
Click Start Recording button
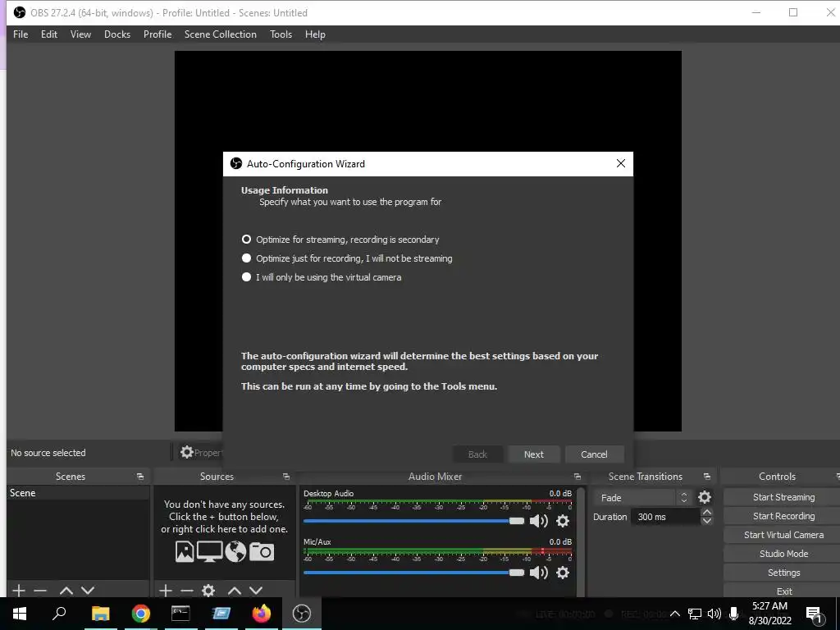click(x=783, y=516)
